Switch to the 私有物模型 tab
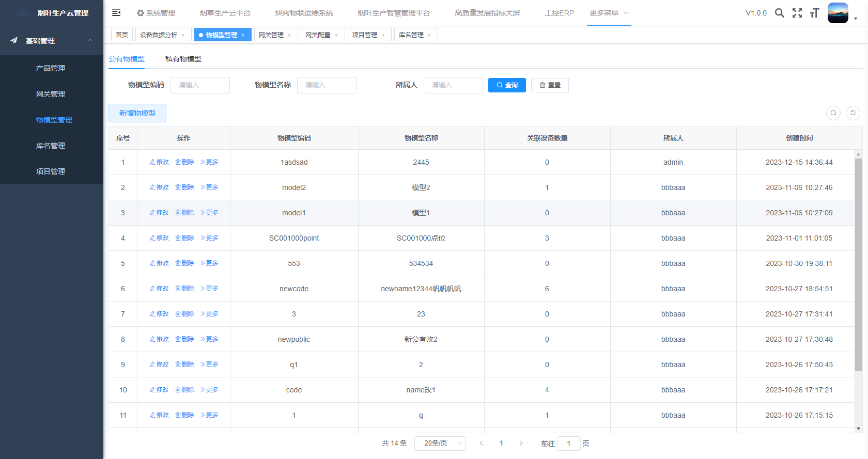Viewport: 868px width, 459px height. pyautogui.click(x=183, y=59)
